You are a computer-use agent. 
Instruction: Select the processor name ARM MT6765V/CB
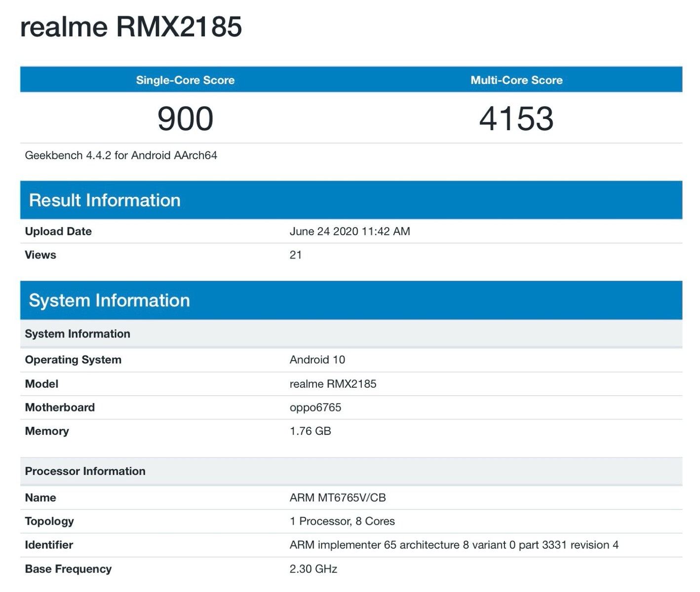click(338, 498)
